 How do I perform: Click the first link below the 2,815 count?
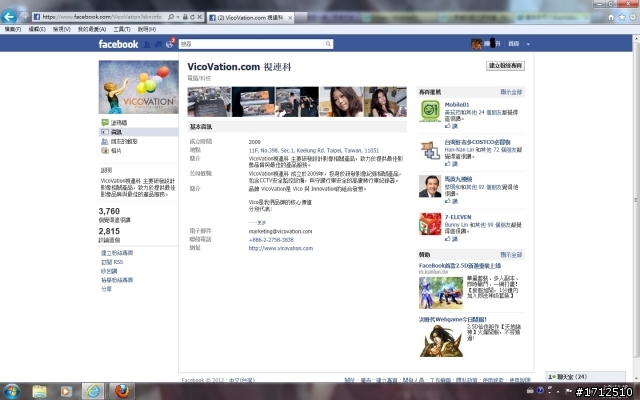(x=117, y=253)
